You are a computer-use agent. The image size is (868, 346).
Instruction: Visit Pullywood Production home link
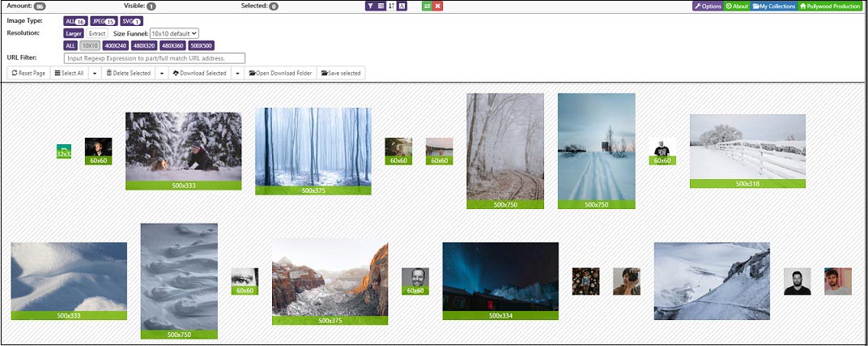[830, 6]
